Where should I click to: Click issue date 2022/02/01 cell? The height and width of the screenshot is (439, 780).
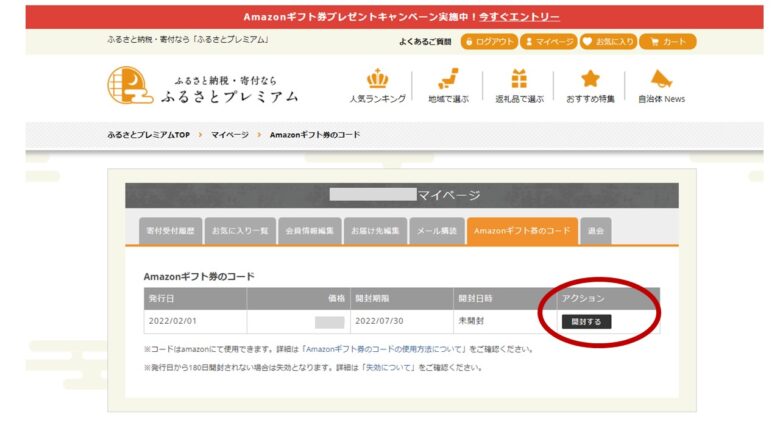pos(195,321)
